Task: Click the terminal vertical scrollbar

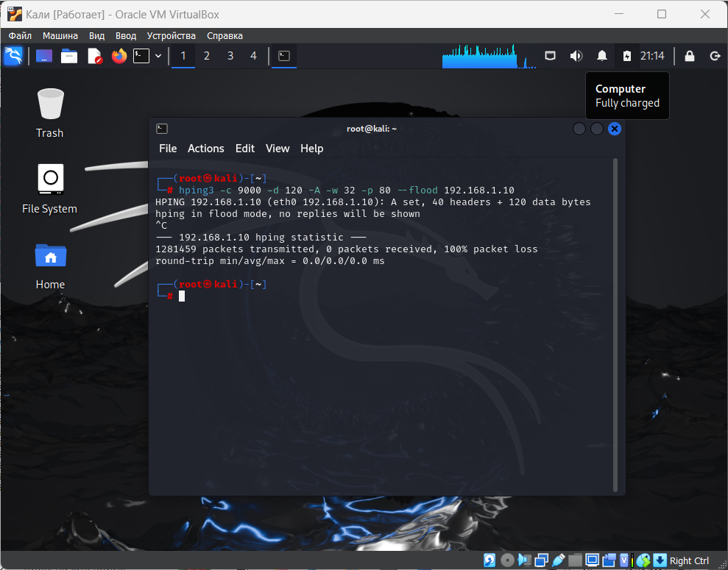Action: pyautogui.click(x=615, y=324)
